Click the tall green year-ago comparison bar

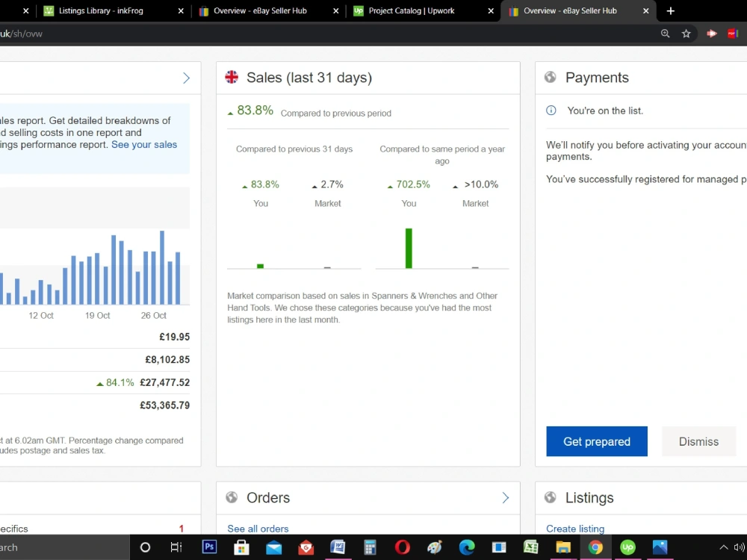tap(409, 248)
